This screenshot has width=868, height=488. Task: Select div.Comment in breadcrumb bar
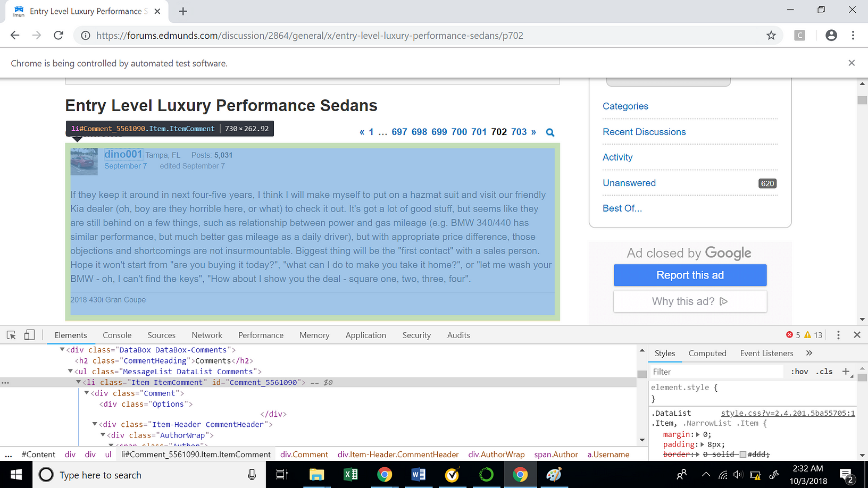304,455
